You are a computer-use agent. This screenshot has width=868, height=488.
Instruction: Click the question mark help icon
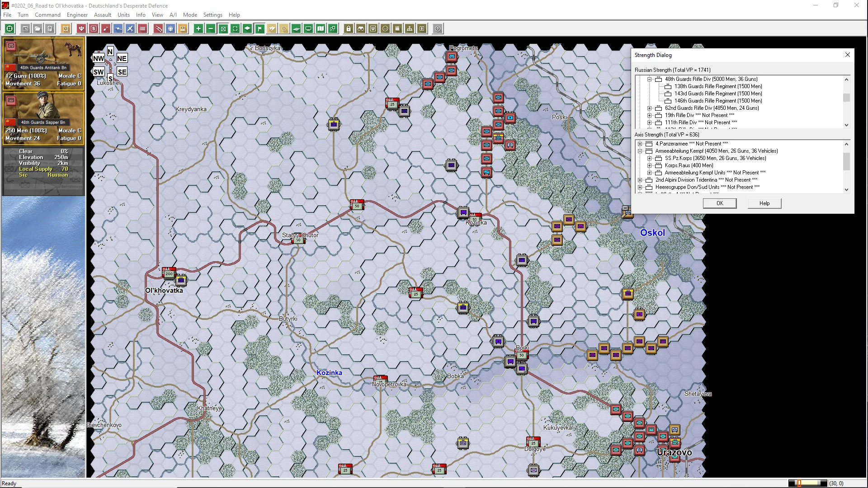(x=438, y=29)
